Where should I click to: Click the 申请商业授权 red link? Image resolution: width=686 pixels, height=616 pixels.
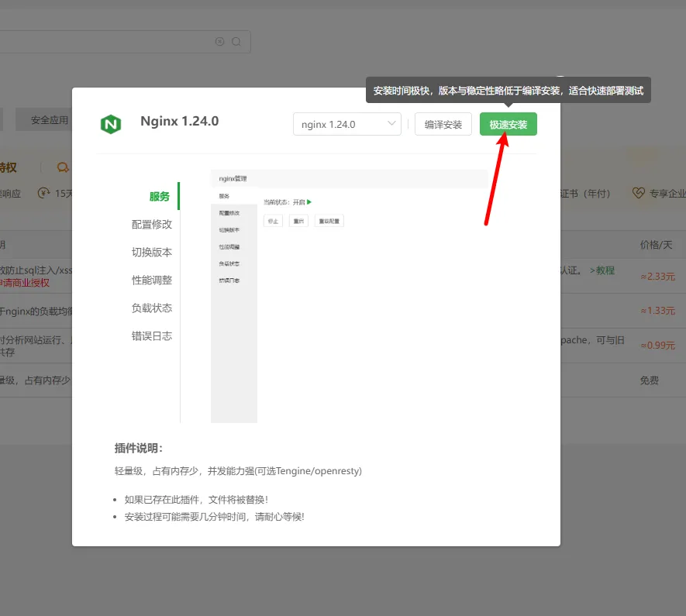pos(25,282)
